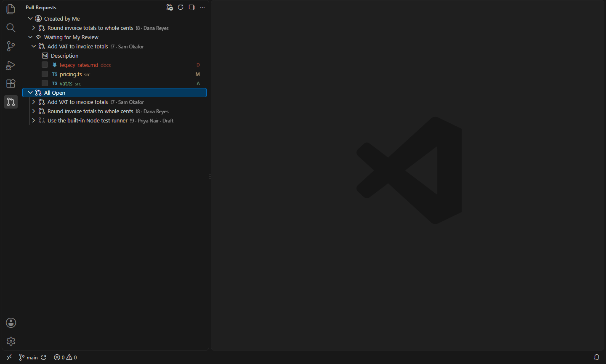Screen dimensions: 606x364
Task: Click the A status badge of vat.ts
Action: (198, 83)
